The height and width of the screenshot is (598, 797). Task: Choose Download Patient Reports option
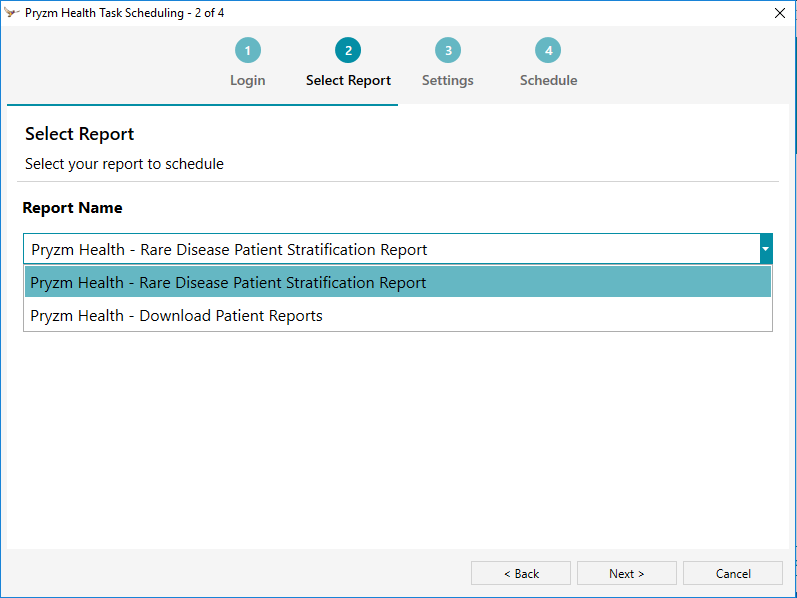tap(398, 315)
